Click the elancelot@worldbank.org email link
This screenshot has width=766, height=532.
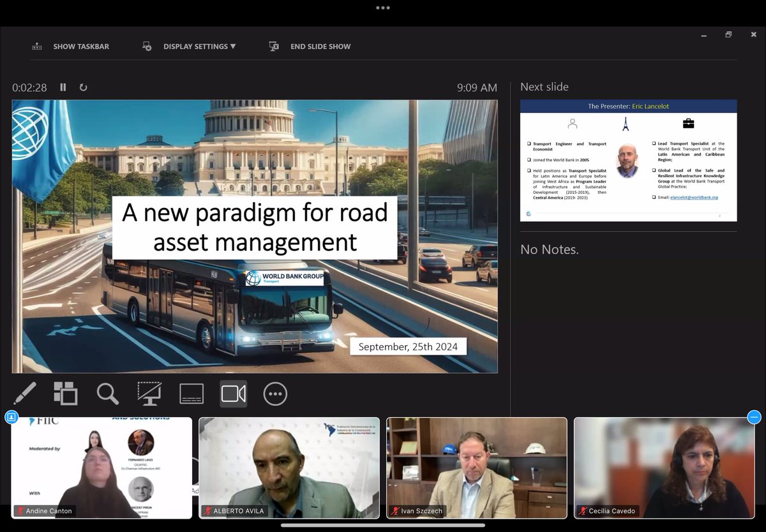point(694,197)
